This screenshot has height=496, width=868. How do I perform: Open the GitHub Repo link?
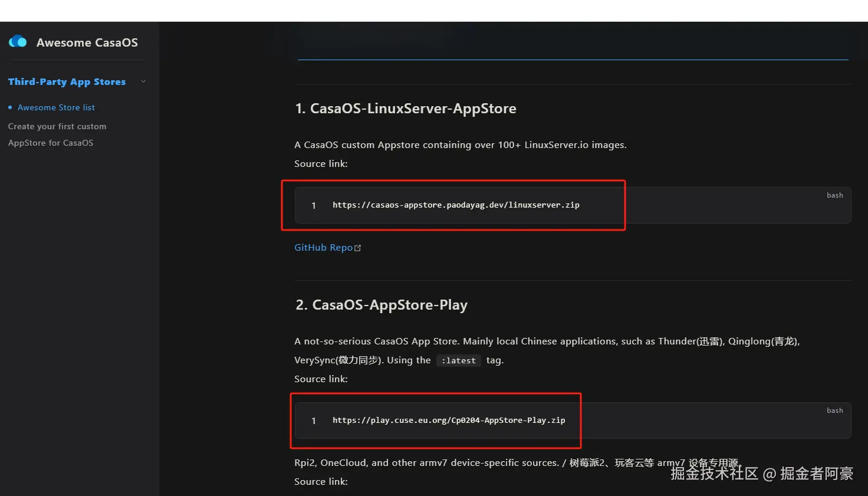[x=323, y=248]
